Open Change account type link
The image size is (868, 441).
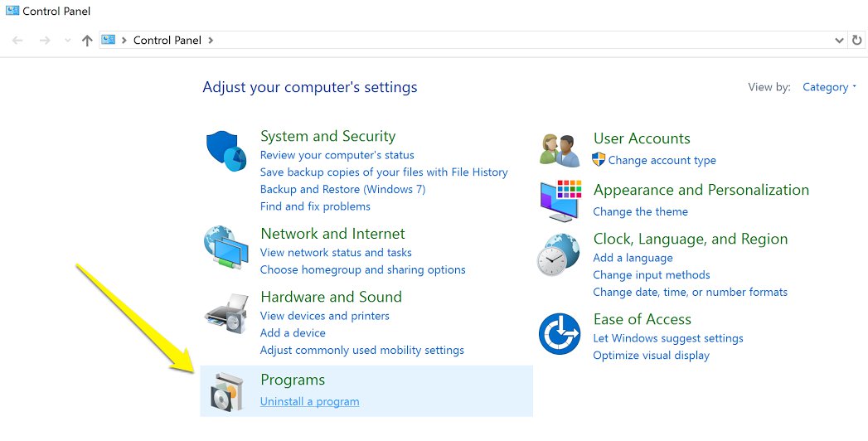pos(662,160)
